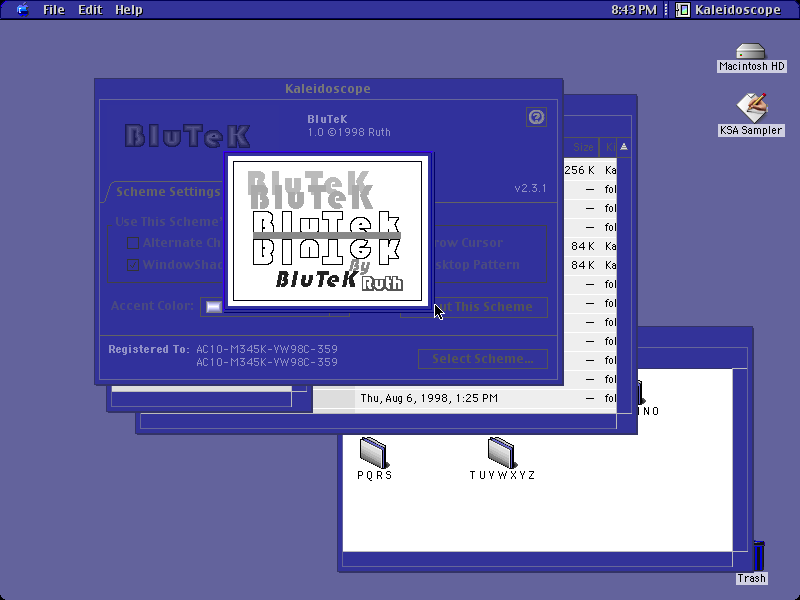This screenshot has width=800, height=600.
Task: Open the Edit menu
Action: point(90,10)
